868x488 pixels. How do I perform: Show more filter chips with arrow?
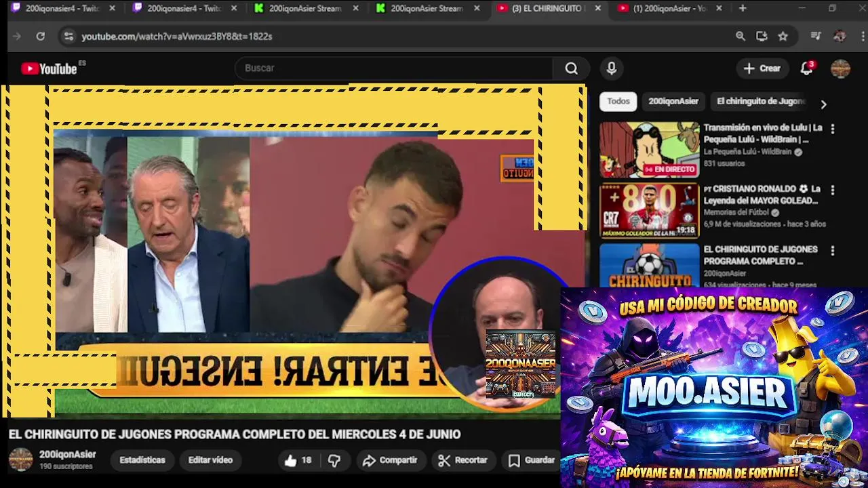pyautogui.click(x=823, y=104)
